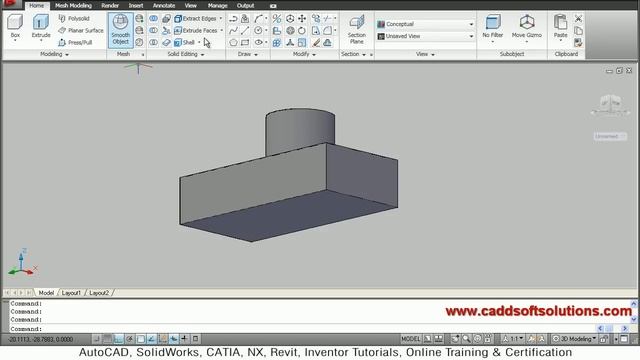Choose the Polysolid tool
Image resolution: width=640 pixels, height=360 pixels.
pyautogui.click(x=74, y=18)
